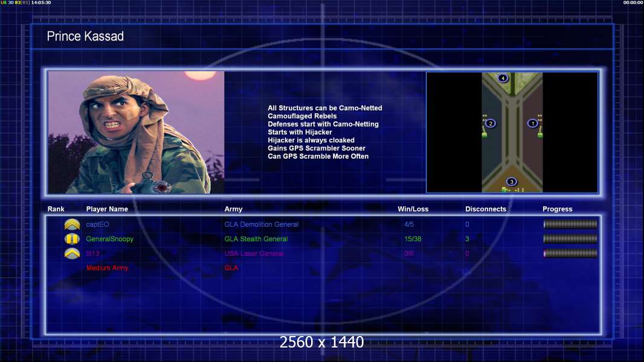This screenshot has height=362, width=644.
Task: Click GeneralSnoopy's win/loss record 15/38
Action: [x=413, y=238]
